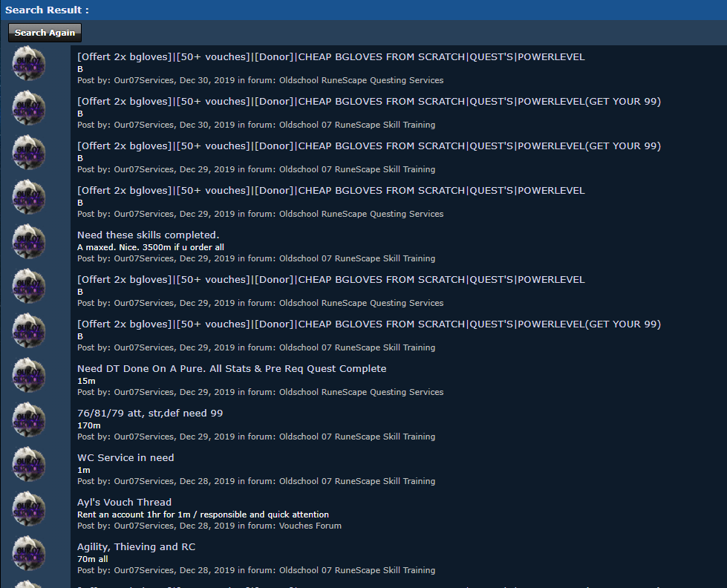Click the '70m all' post snippet
The image size is (727, 588).
pos(92,559)
